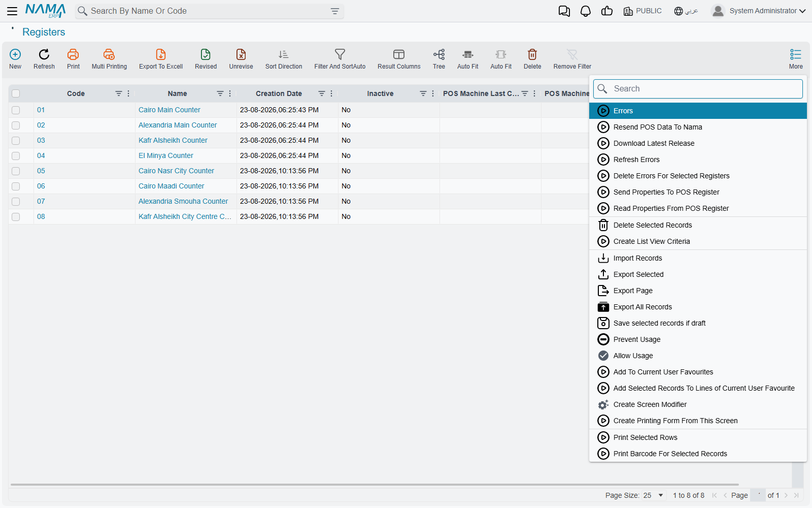The width and height of the screenshot is (812, 508).
Task: Expand the System Administrator user menu
Action: [x=759, y=11]
